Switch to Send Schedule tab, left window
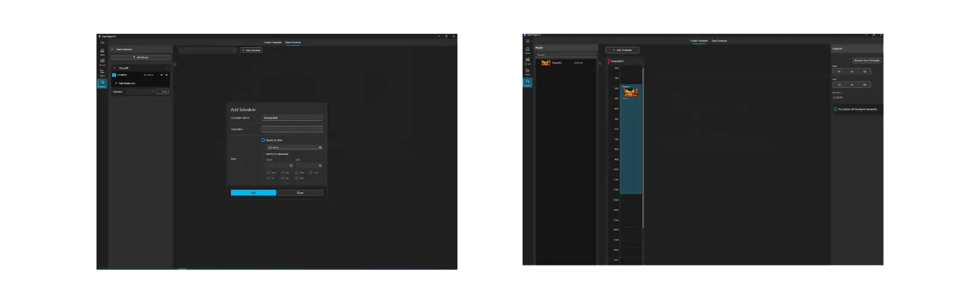This screenshot has width=980, height=297. (293, 43)
